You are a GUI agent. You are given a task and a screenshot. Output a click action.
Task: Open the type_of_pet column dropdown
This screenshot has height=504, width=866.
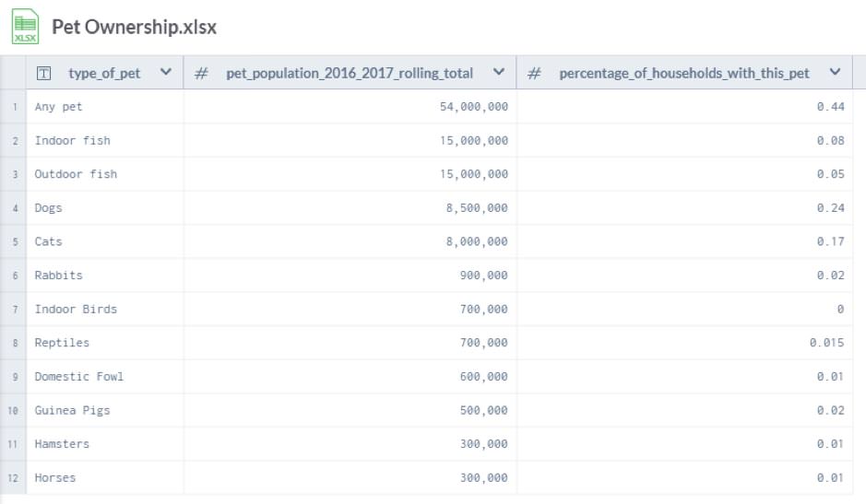pyautogui.click(x=166, y=73)
